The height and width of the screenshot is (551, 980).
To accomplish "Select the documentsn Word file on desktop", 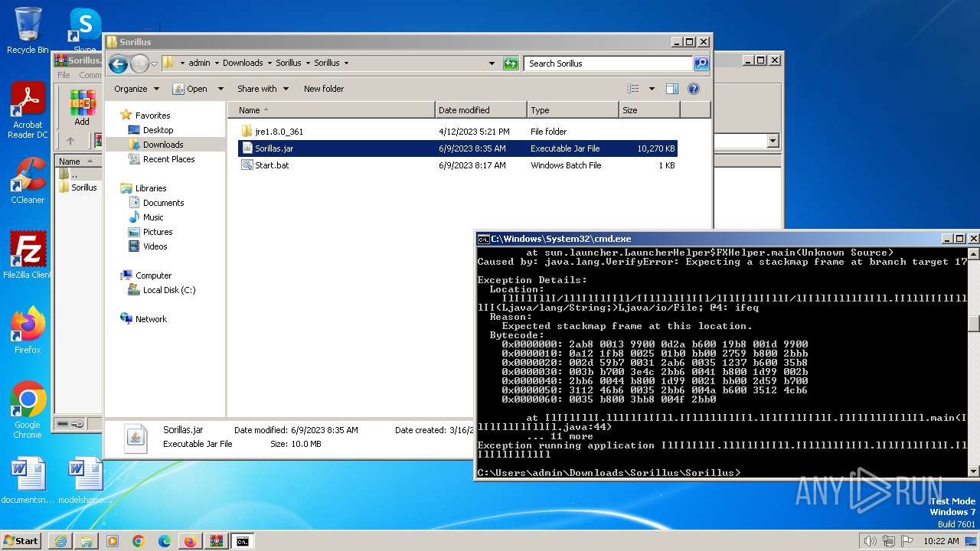I will point(28,481).
